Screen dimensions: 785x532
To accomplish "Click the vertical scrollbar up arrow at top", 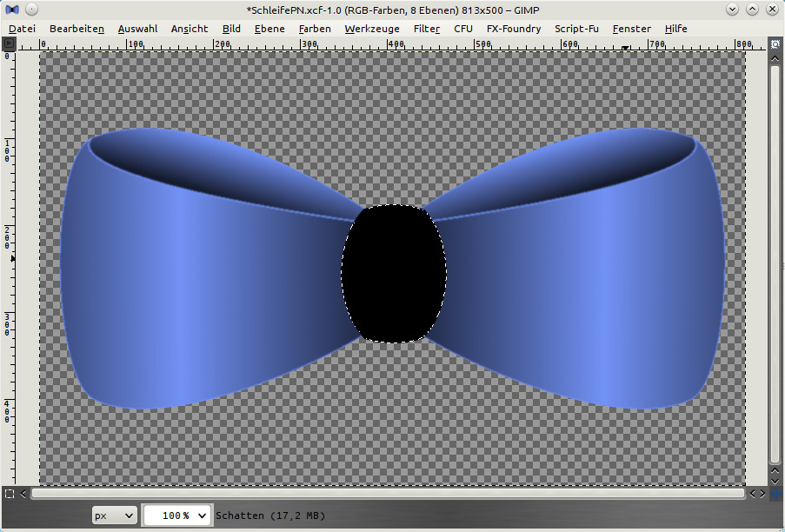I will click(775, 58).
